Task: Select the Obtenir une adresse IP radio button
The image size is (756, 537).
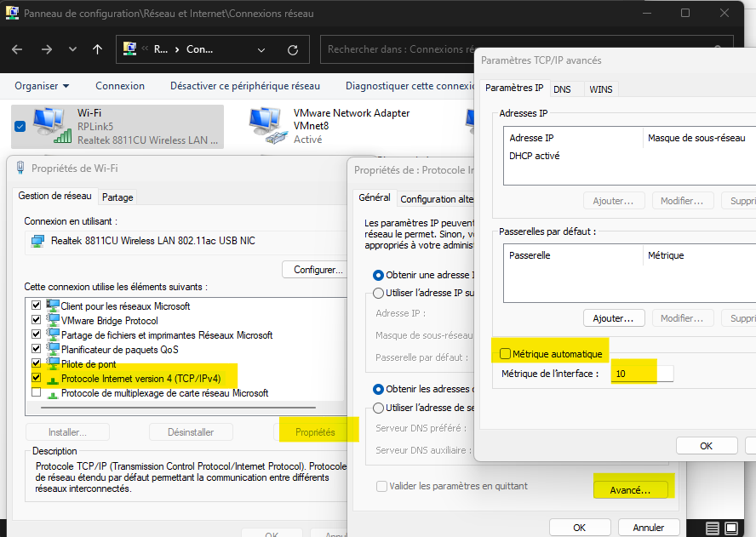Action: pos(379,275)
